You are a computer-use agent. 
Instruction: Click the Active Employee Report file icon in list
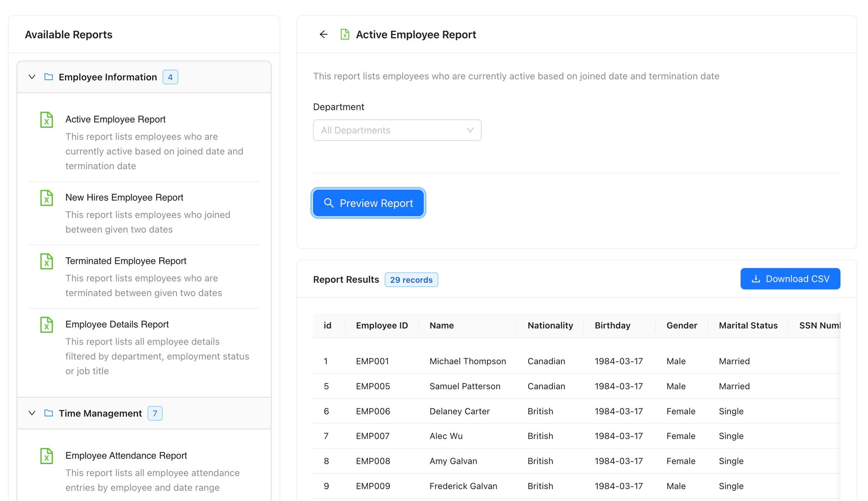46,120
